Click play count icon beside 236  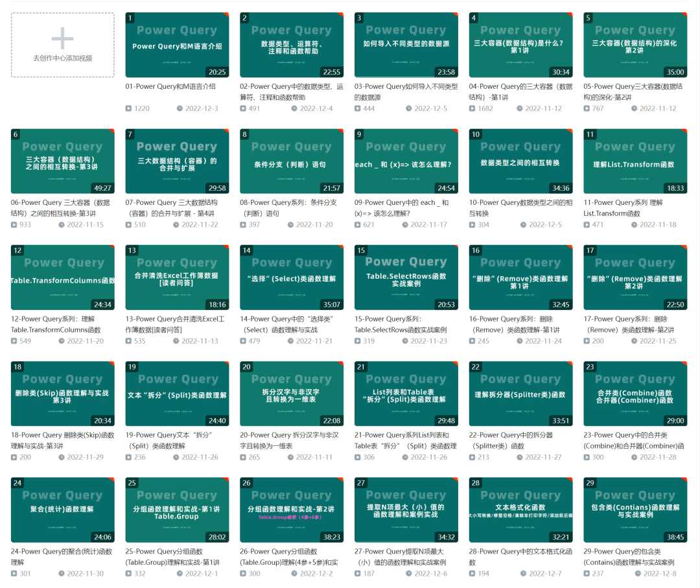(128, 457)
